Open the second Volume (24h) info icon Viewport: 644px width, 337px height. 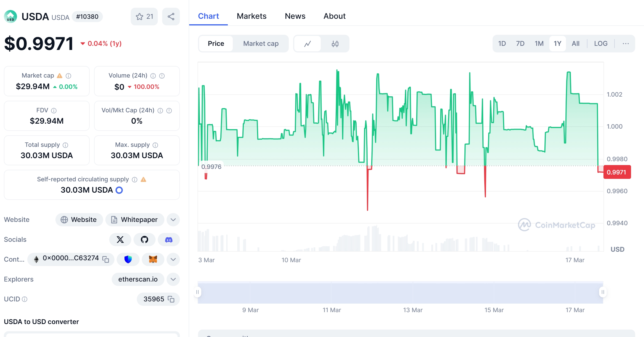162,76
